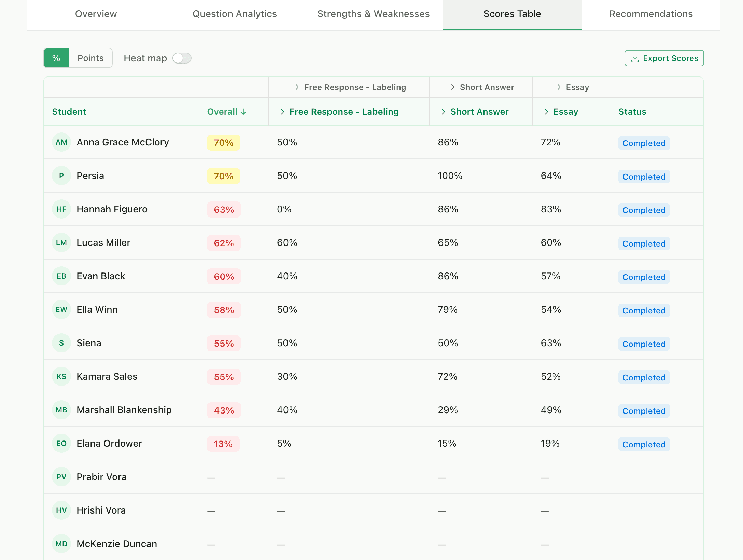
Task: Switch scores display to Points
Action: [90, 58]
